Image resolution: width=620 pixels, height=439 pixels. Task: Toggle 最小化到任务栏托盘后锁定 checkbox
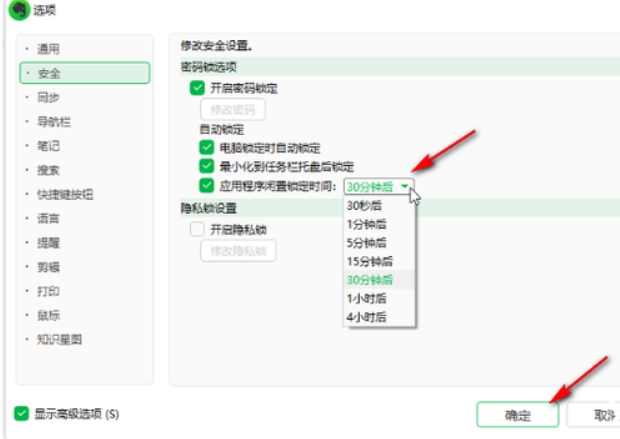coord(206,166)
